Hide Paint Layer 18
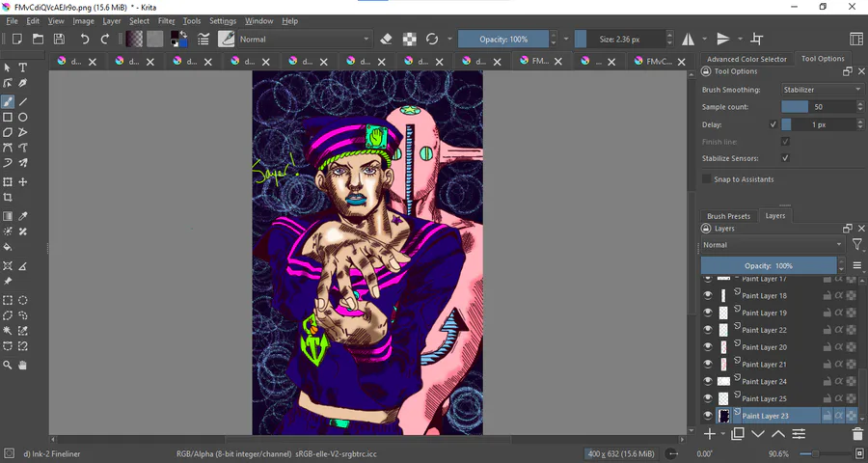The height and width of the screenshot is (463, 868). [708, 296]
